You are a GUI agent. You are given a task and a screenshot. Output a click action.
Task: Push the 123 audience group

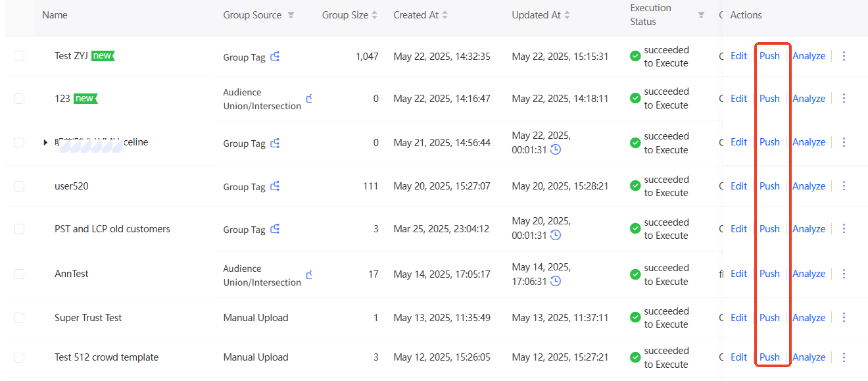tap(769, 99)
